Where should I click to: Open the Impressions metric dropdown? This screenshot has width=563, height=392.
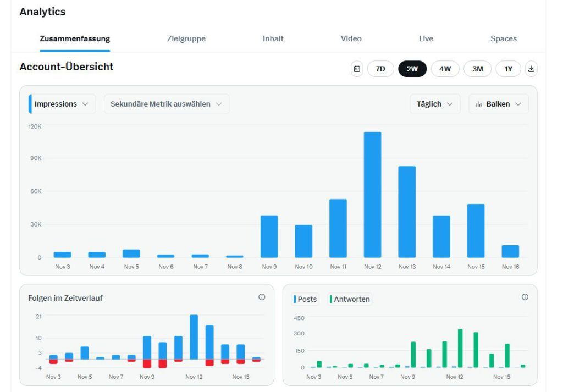[60, 104]
